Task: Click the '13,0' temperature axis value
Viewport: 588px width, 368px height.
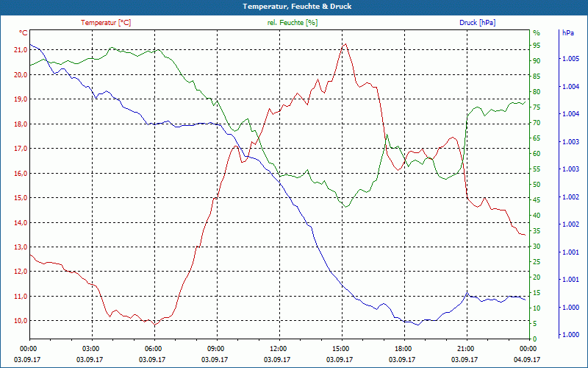Action: [21, 247]
